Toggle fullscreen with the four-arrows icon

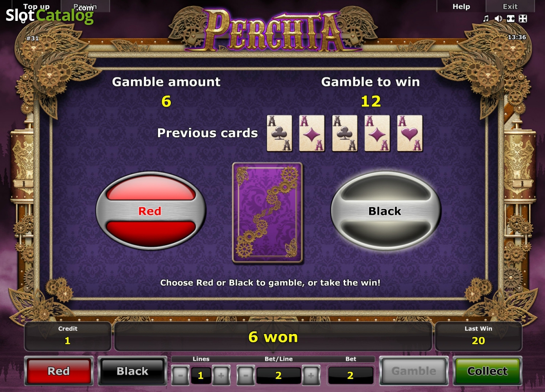coord(522,19)
